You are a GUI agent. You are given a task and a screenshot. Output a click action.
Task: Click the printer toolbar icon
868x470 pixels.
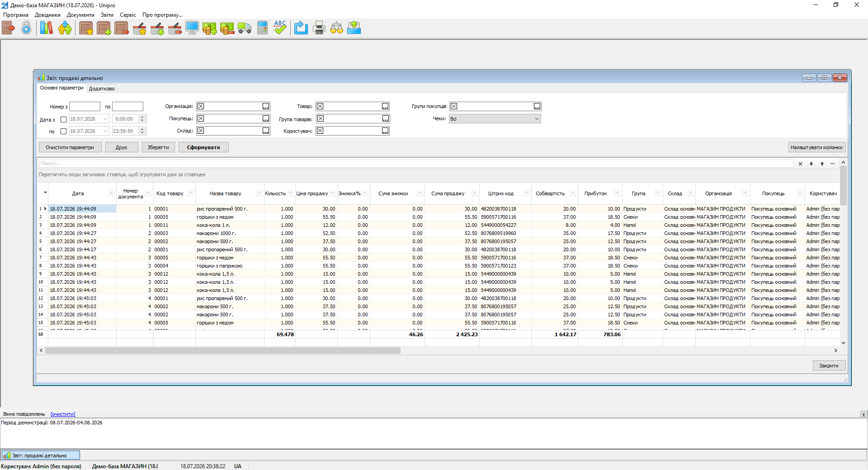coord(319,28)
